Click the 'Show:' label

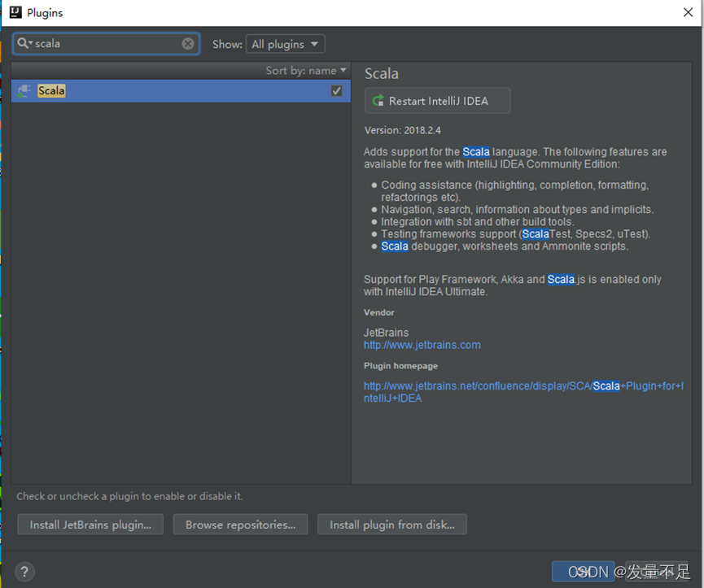(x=227, y=45)
